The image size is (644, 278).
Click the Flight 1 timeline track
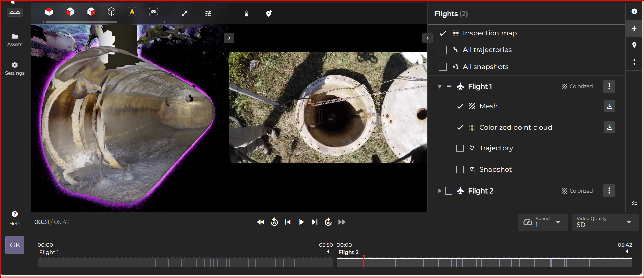click(x=185, y=263)
